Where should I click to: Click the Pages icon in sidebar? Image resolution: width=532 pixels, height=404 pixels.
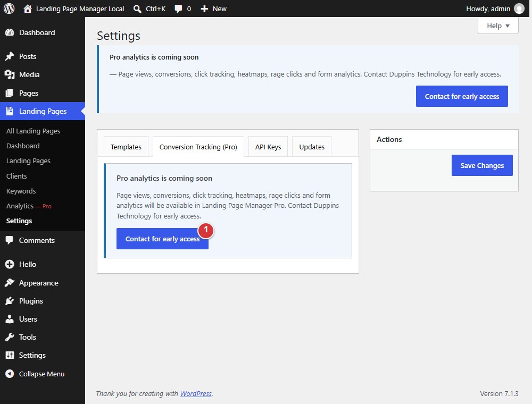coord(10,93)
